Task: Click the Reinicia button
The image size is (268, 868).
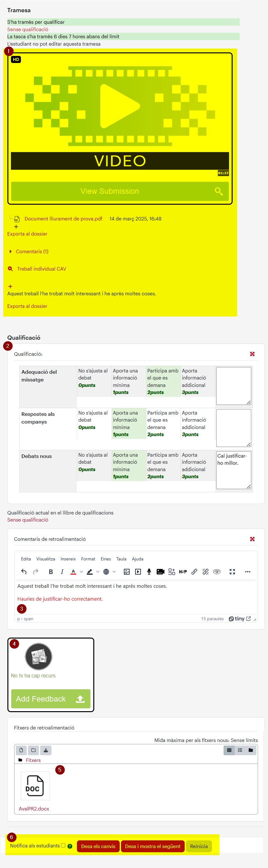Action: coord(199,846)
